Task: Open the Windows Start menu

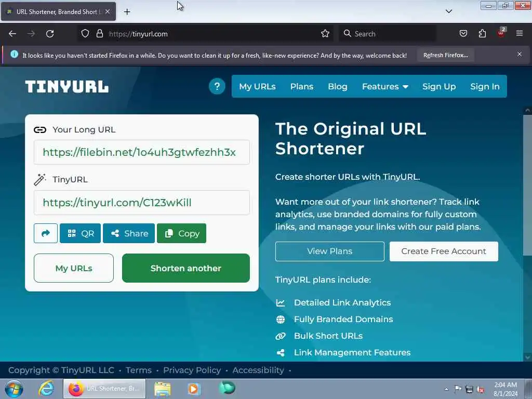Action: (x=14, y=389)
